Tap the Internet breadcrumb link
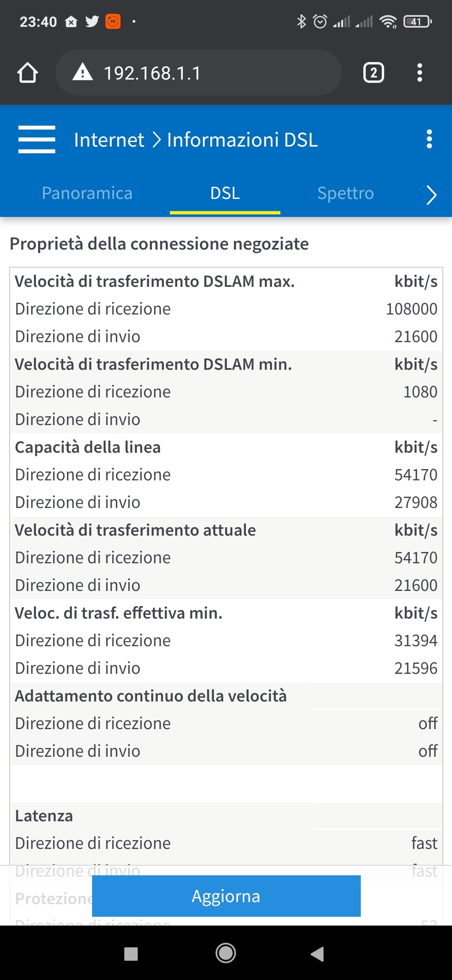 coord(109,139)
